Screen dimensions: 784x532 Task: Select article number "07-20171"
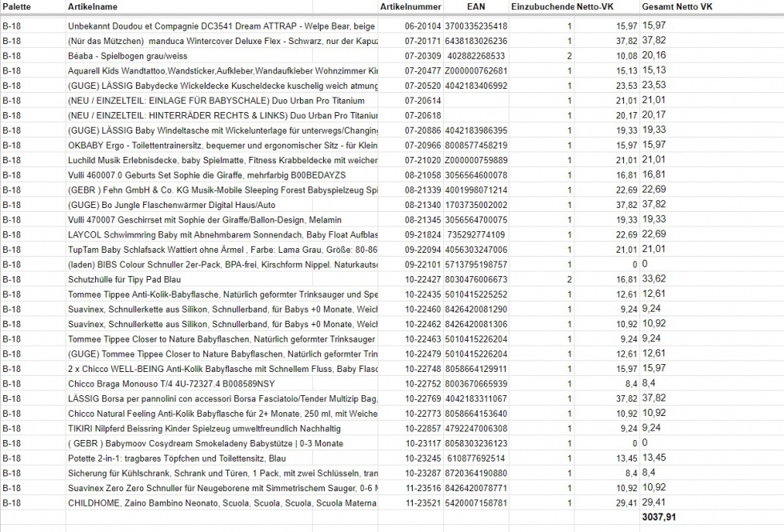pyautogui.click(x=423, y=41)
